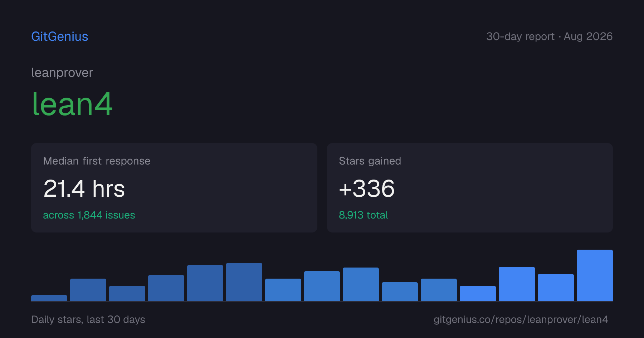Select the "+336" stars value
The image size is (644, 338).
tap(367, 188)
